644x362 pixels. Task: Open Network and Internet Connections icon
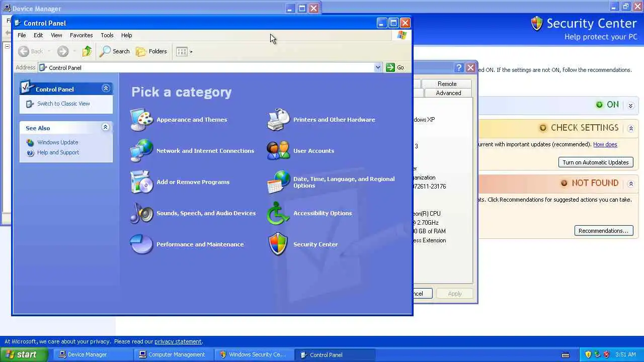(141, 151)
